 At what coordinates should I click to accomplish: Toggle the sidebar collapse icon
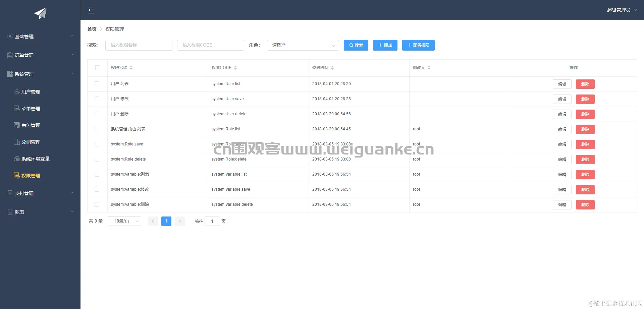(x=91, y=10)
